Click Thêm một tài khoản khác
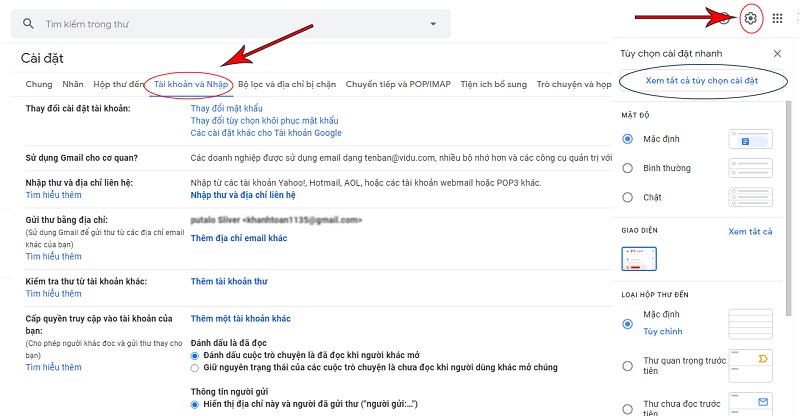Screen dimensions: 800x416 click(x=240, y=319)
